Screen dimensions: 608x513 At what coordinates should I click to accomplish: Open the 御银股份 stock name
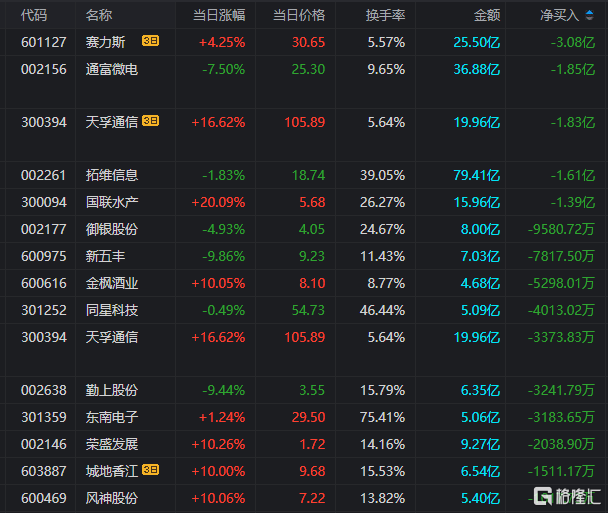tap(112, 229)
